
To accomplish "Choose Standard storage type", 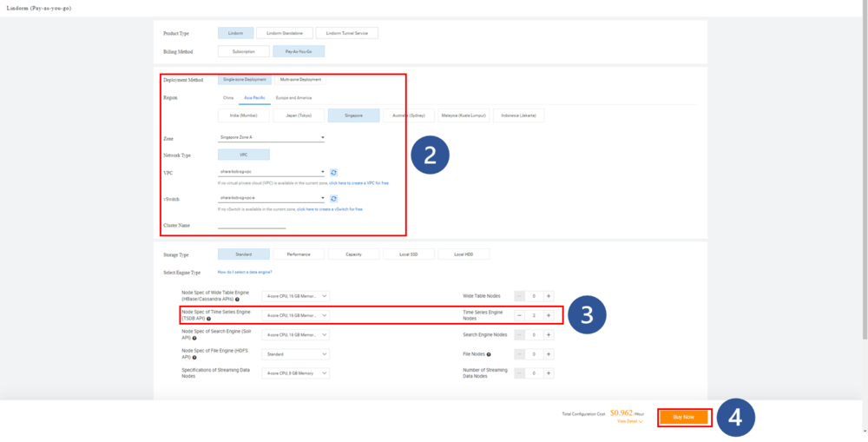I will coord(244,254).
